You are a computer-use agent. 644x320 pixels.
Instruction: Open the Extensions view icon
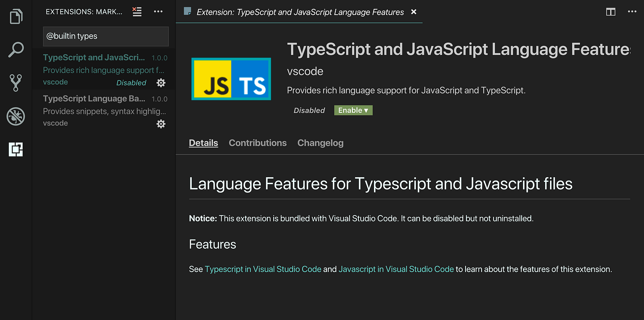pyautogui.click(x=16, y=150)
